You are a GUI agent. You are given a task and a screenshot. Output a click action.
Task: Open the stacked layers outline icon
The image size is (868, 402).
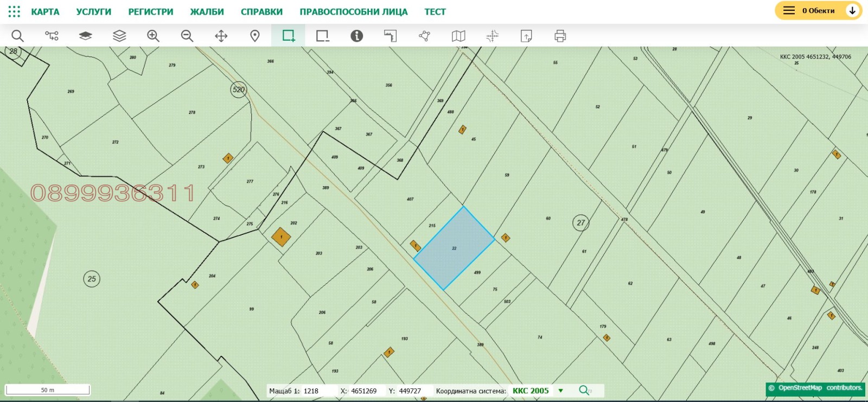119,36
